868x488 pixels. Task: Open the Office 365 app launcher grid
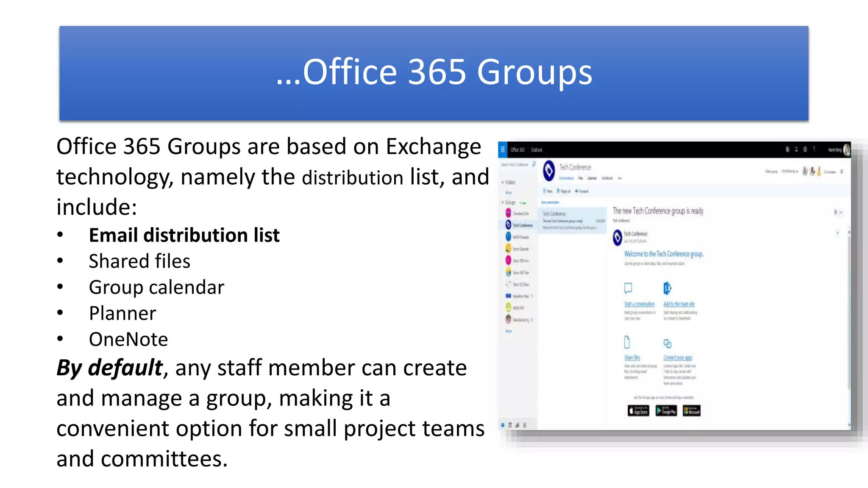click(x=503, y=149)
